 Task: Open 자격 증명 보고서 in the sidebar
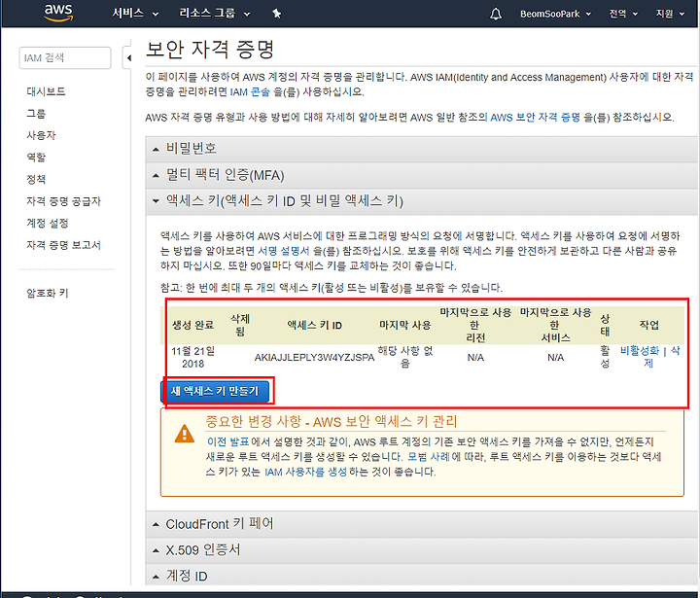63,245
